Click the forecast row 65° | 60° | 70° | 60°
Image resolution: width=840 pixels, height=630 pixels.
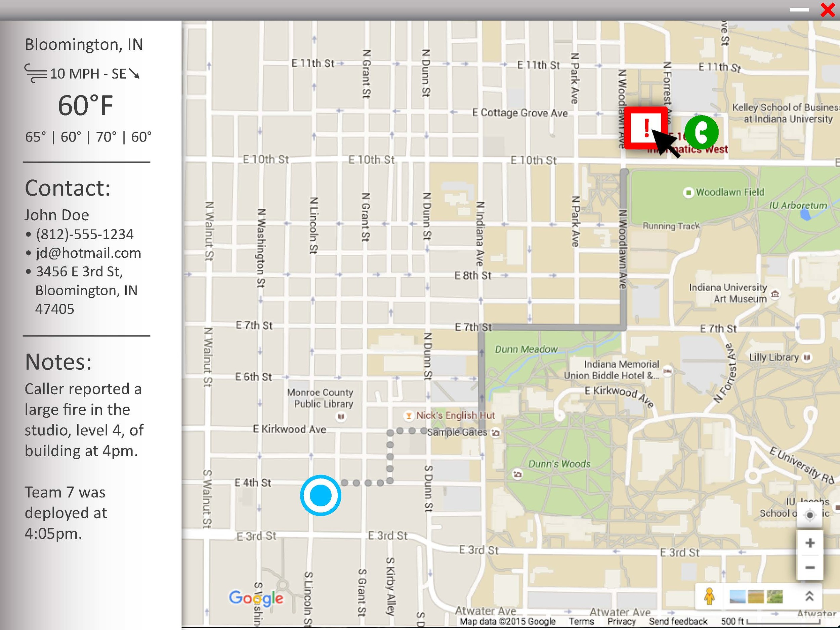click(88, 137)
